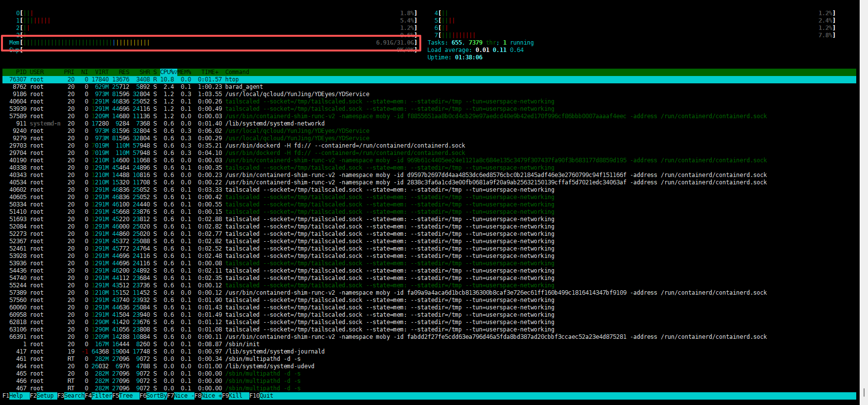Select tailscaled thread row PID 40604
868x405 pixels.
point(429,101)
